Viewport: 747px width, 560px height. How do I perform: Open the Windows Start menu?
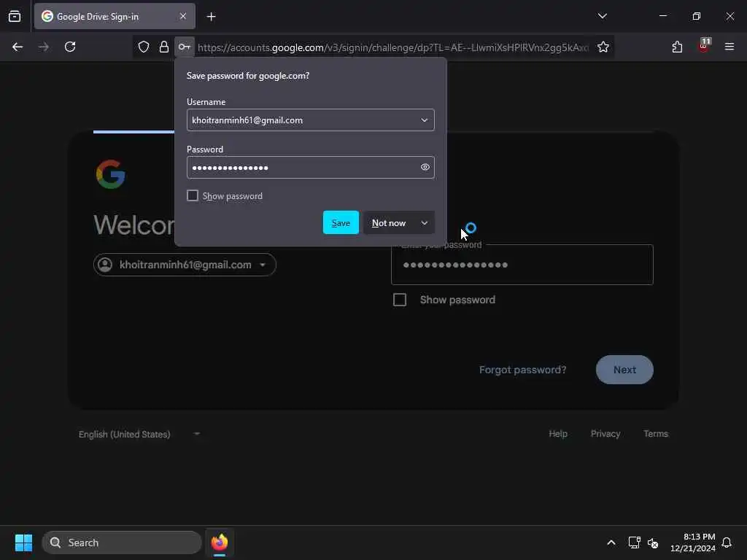point(23,542)
